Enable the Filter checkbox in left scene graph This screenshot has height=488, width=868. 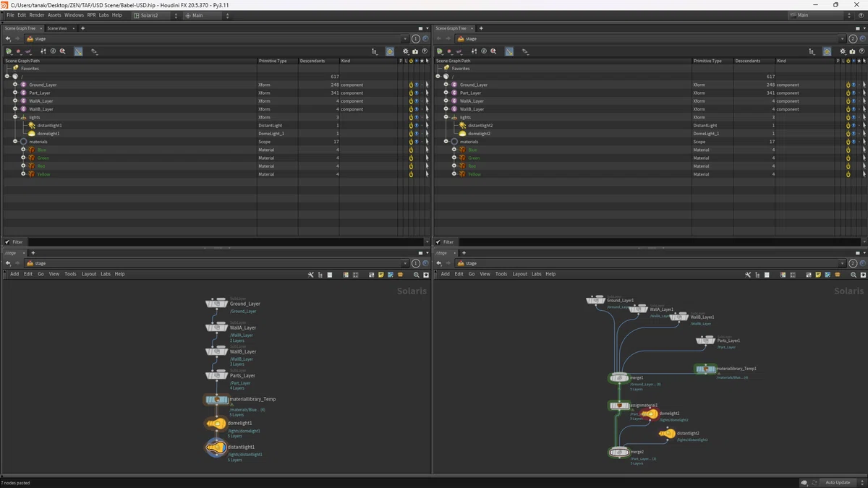coord(7,242)
